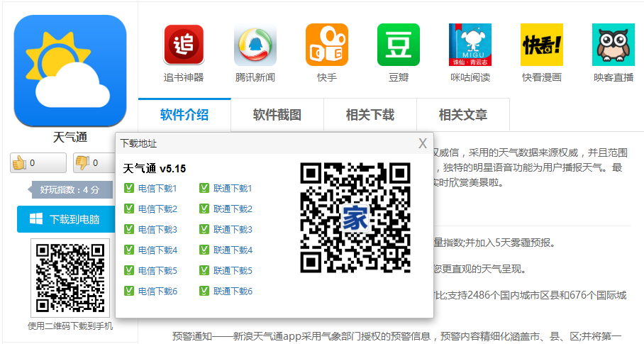
Task: Click the 电信下载4 link
Action: 157,250
